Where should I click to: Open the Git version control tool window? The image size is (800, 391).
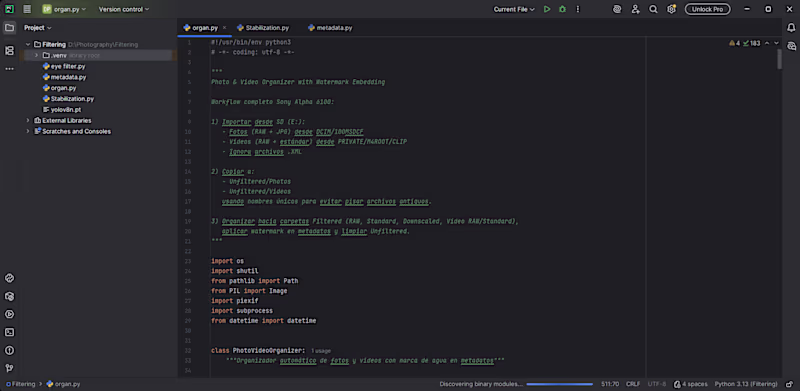(9, 368)
